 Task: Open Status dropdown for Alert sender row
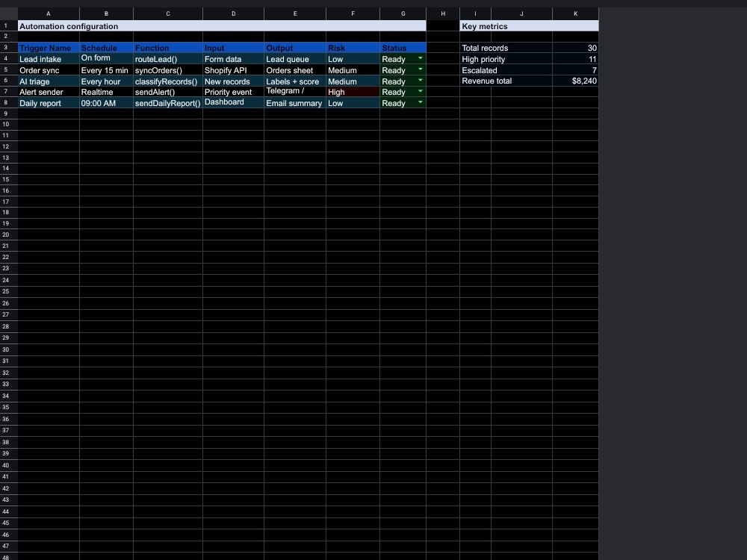pyautogui.click(x=420, y=91)
